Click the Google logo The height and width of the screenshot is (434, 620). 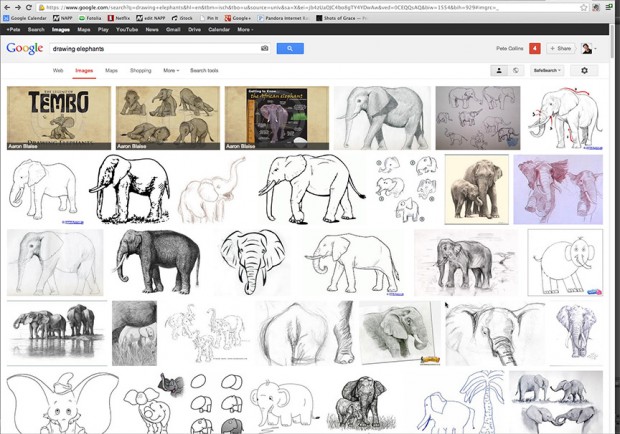coord(25,48)
